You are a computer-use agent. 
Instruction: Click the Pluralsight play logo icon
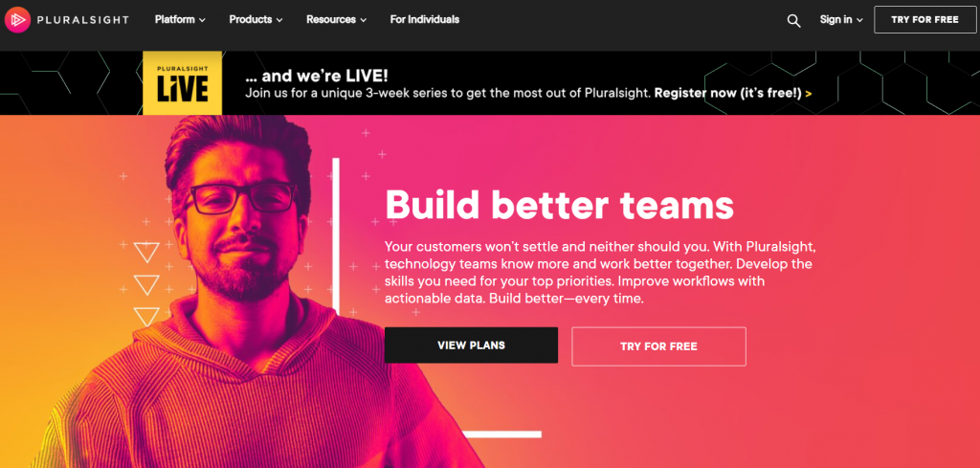tap(17, 20)
